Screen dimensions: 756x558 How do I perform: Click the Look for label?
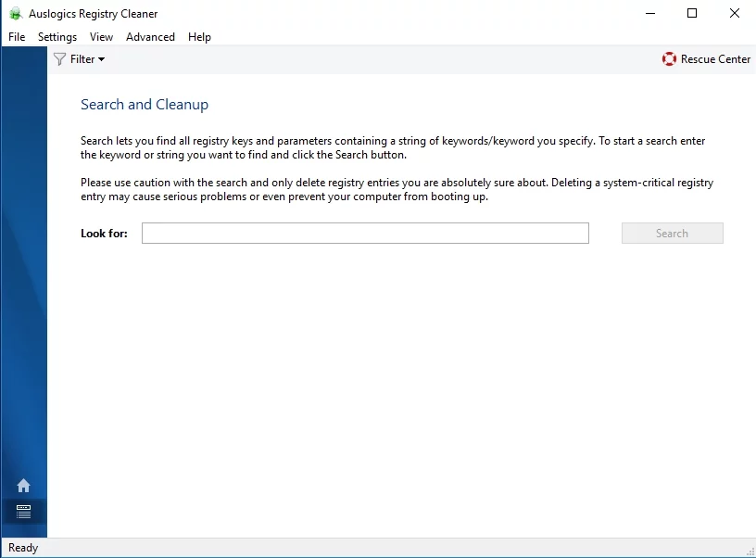tap(104, 234)
